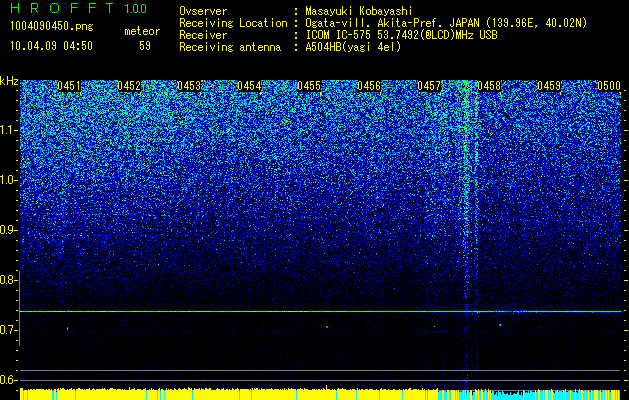The image size is (629, 400).
Task: Click the Receiving antenna label
Action: click(230, 47)
